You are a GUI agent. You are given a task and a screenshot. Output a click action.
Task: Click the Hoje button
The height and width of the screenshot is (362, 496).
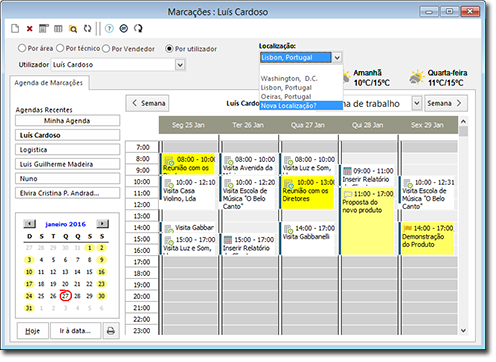coord(33,331)
